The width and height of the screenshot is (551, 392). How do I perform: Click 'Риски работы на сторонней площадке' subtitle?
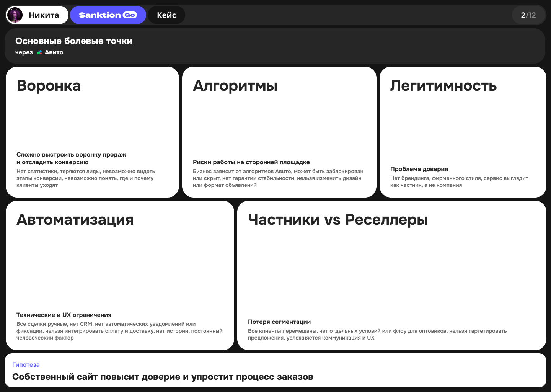pyautogui.click(x=252, y=162)
